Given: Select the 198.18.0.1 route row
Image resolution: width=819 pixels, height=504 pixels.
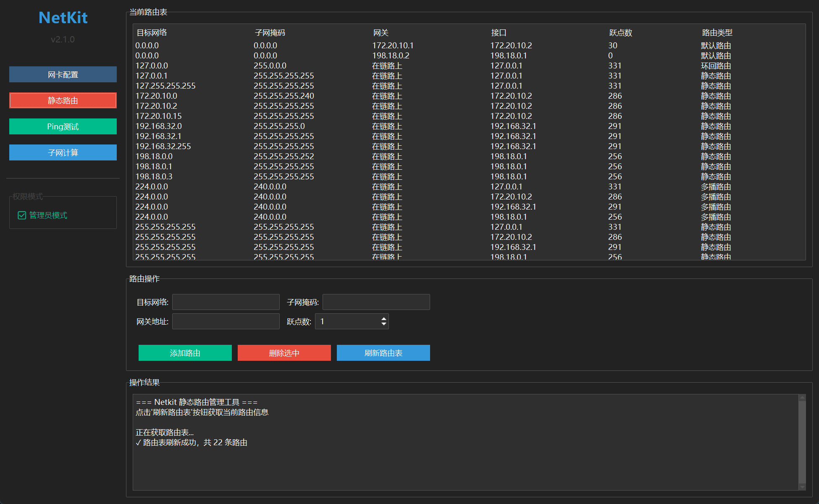Looking at the screenshot, I should pyautogui.click(x=469, y=166).
